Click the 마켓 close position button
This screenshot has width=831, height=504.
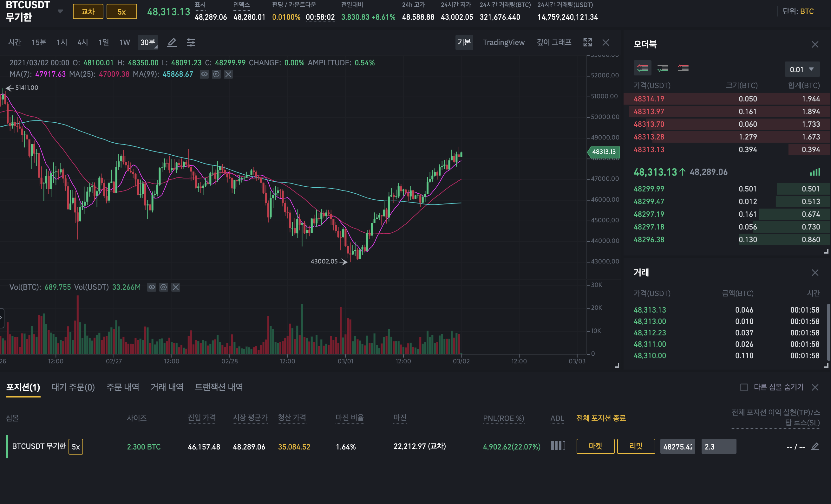pos(595,446)
